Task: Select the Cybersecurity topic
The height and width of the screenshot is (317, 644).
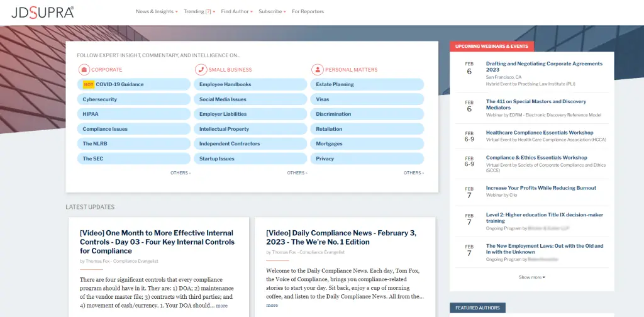Action: [x=134, y=99]
